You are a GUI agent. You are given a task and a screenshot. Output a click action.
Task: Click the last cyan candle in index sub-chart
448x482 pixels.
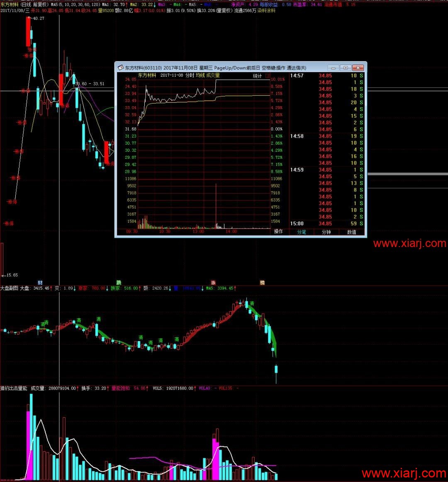[276, 369]
